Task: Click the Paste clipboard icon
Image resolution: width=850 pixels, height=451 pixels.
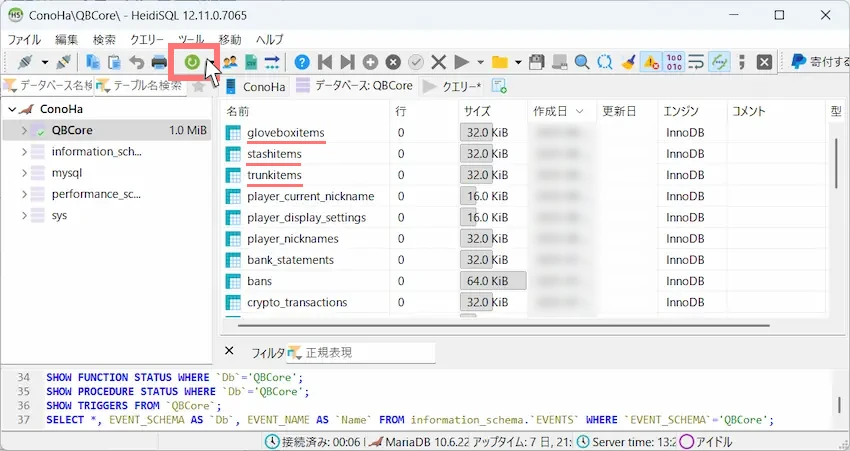Action: 114,62
